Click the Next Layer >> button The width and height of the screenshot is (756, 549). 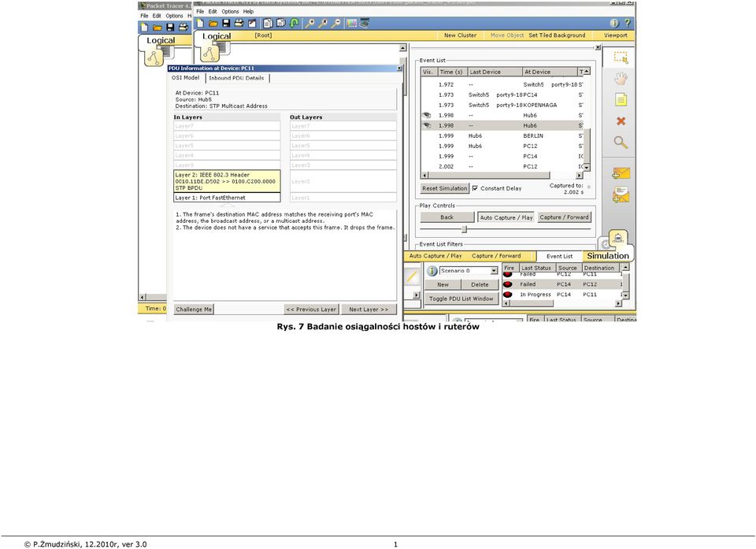coord(369,310)
